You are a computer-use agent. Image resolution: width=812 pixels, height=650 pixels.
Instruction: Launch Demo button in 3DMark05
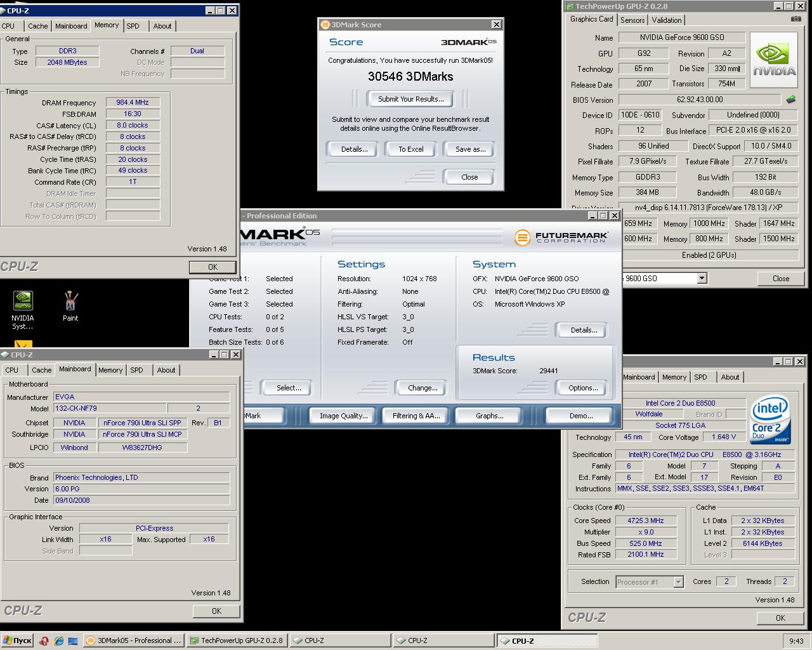[580, 416]
